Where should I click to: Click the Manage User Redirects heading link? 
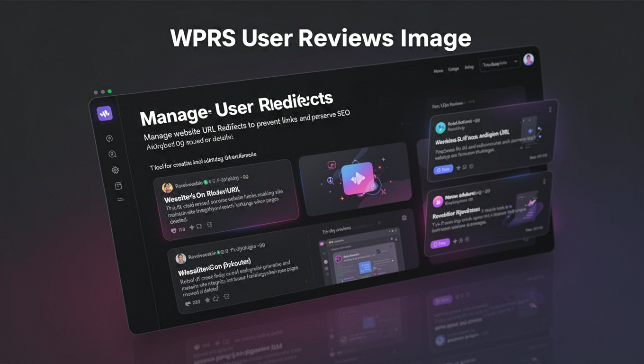pyautogui.click(x=237, y=107)
